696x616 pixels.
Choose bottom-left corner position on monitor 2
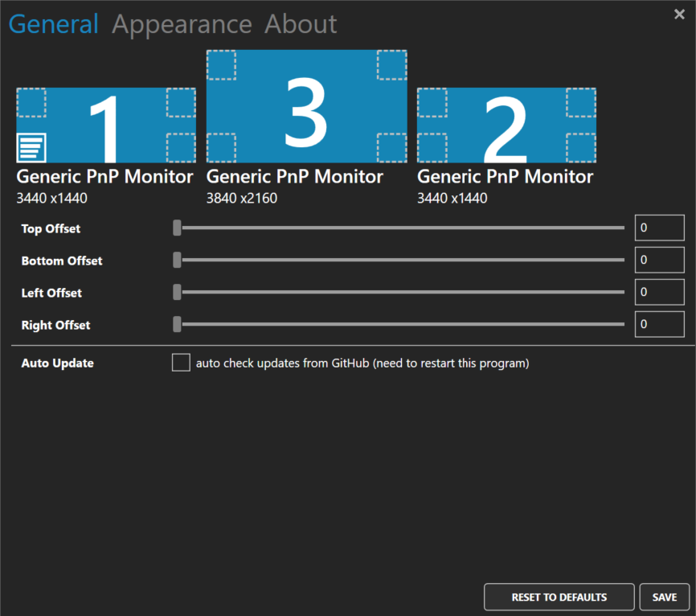click(432, 147)
